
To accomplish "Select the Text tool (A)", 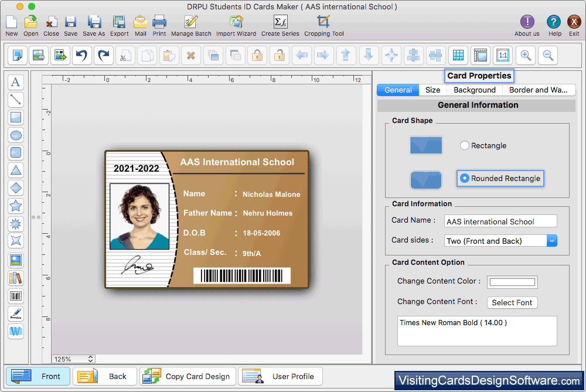I will (16, 82).
